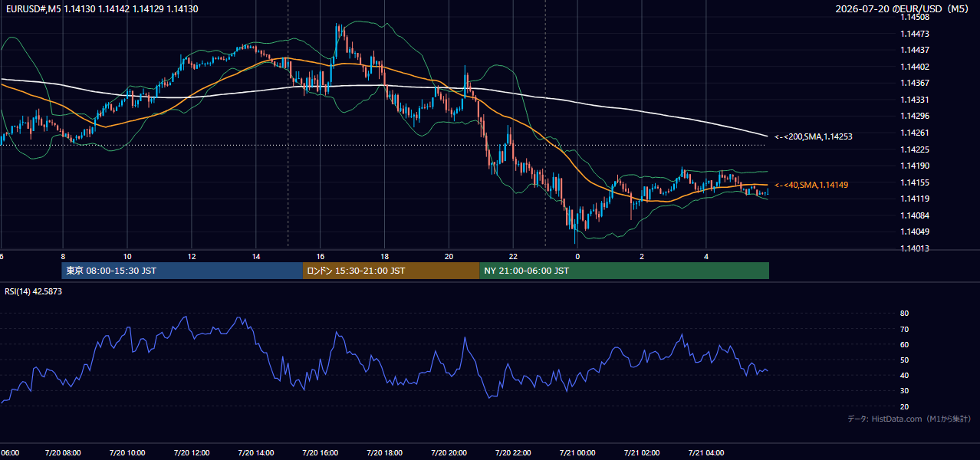
Task: Click the 1.14261 price axis label
Action: click(916, 133)
